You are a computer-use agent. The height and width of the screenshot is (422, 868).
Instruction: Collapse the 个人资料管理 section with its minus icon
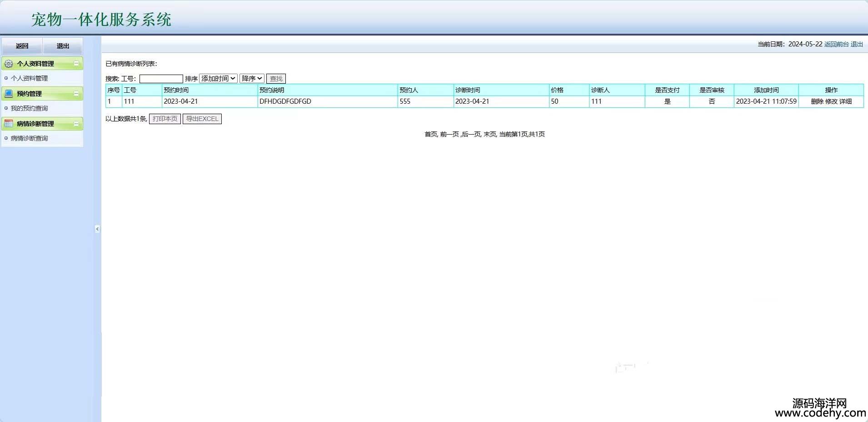pos(76,64)
